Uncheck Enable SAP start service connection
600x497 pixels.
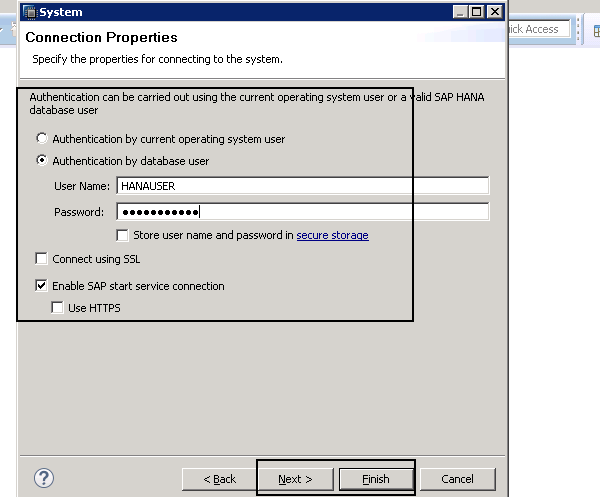tap(42, 286)
